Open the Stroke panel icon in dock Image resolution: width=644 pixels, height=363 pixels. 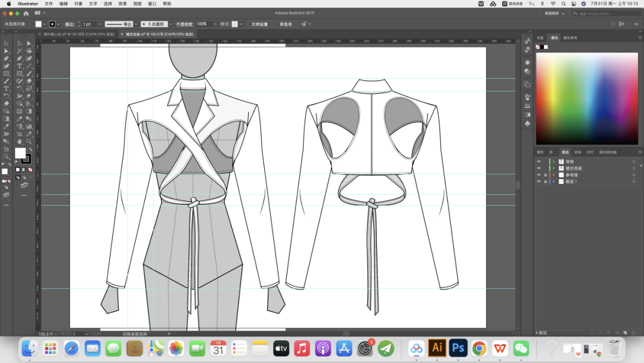pyautogui.click(x=528, y=106)
